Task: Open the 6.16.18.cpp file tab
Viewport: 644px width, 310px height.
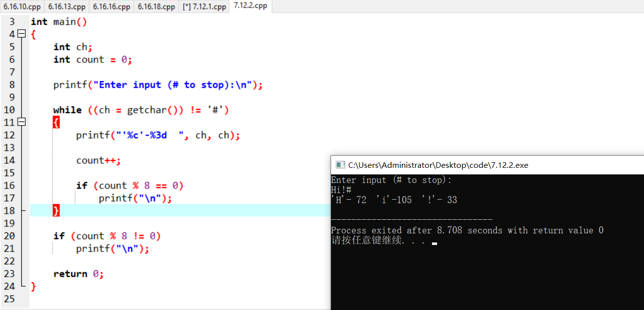Action: click(x=156, y=7)
